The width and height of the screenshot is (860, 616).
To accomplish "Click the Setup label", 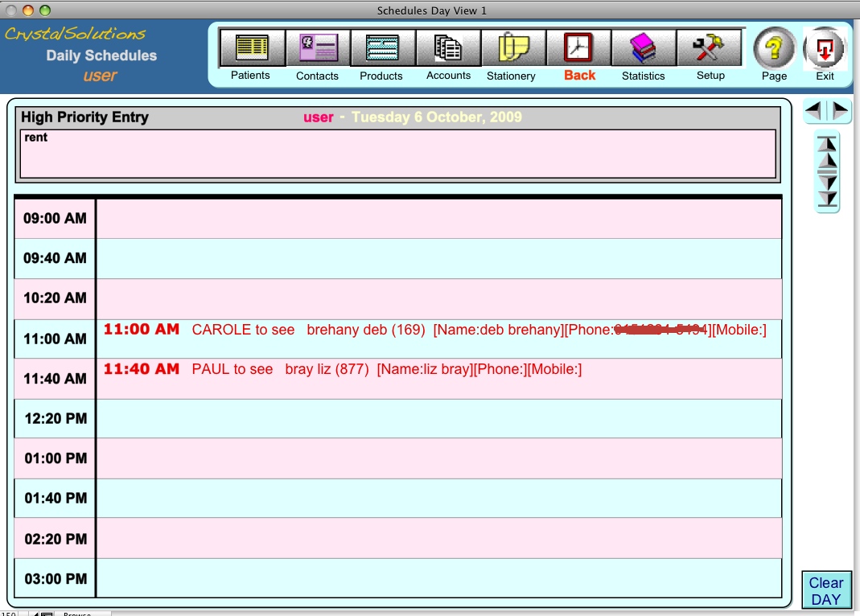I will click(x=710, y=75).
